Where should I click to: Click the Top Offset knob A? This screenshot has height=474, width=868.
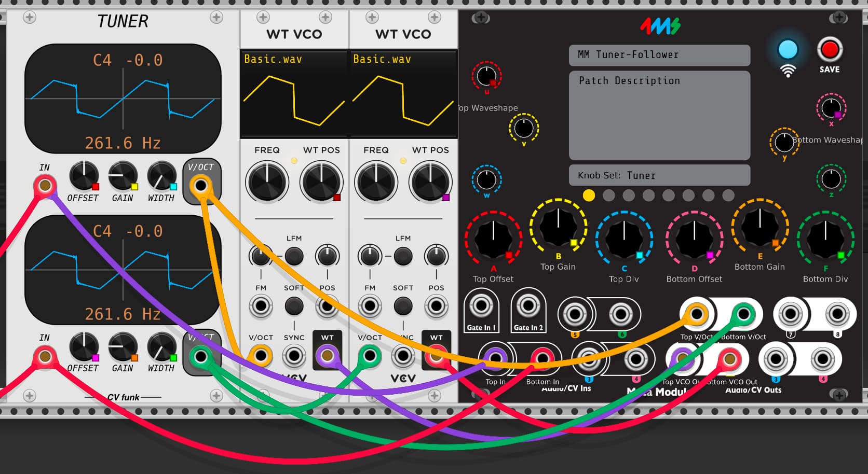pyautogui.click(x=493, y=238)
